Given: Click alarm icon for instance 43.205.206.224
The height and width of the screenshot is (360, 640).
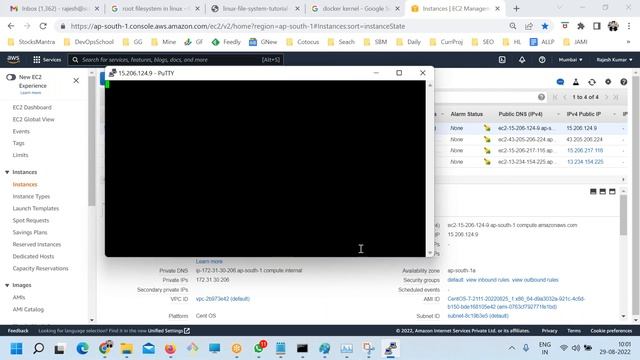Looking at the screenshot, I should point(487,140).
